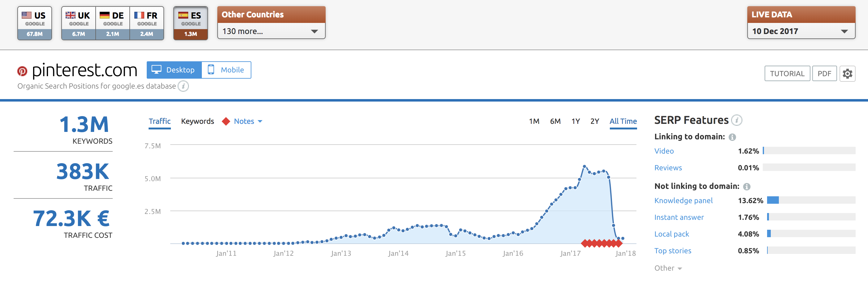
Task: Click the Knowledge panel percentage bar
Action: 811,200
